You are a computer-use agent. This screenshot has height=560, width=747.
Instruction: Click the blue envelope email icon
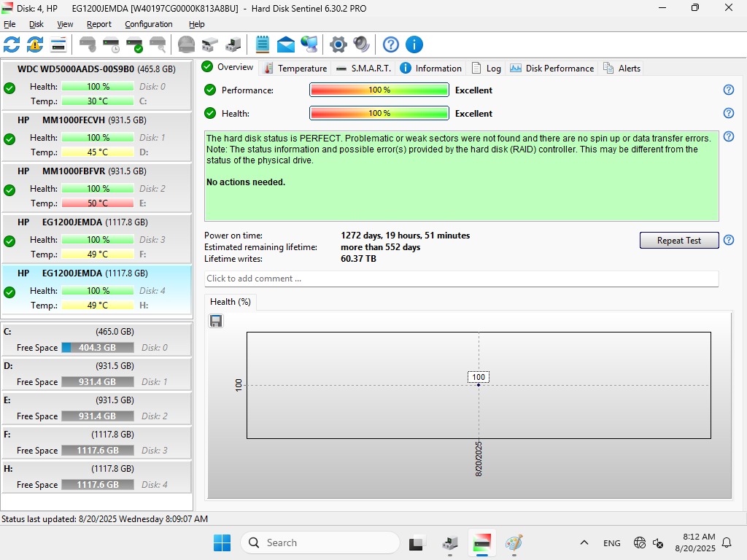286,44
